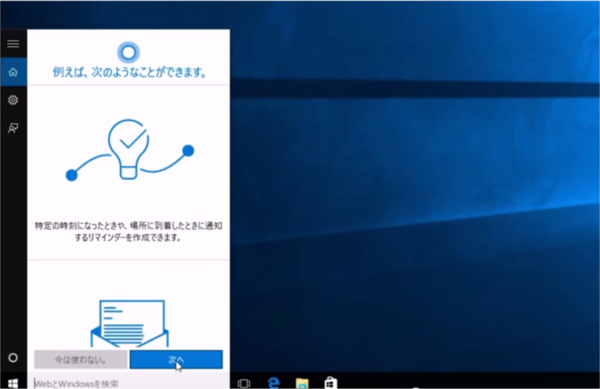Click the lightbulb reminder illustration
Viewport: 600px width, 389px height.
click(130, 150)
